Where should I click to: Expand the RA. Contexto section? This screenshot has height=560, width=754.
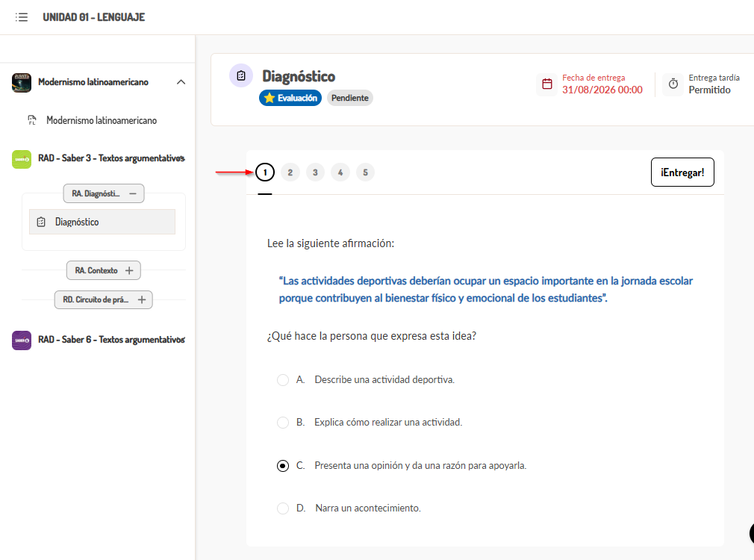tap(103, 270)
